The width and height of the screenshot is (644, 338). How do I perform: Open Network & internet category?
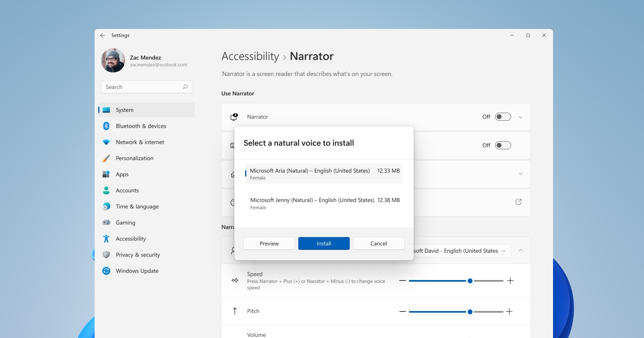pyautogui.click(x=147, y=142)
